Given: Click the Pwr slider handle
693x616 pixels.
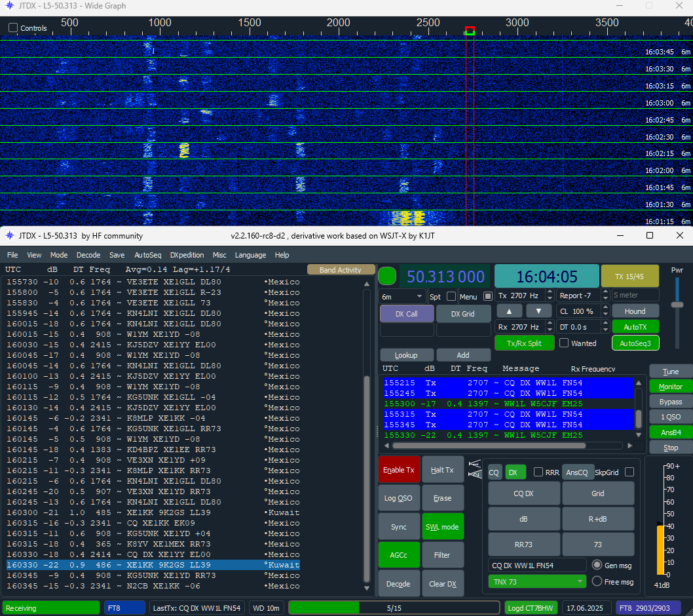Looking at the screenshot, I should [677, 305].
